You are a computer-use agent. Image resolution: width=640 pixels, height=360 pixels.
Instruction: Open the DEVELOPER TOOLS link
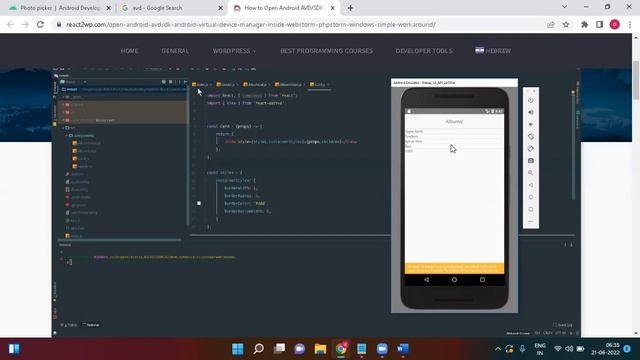[x=424, y=51]
